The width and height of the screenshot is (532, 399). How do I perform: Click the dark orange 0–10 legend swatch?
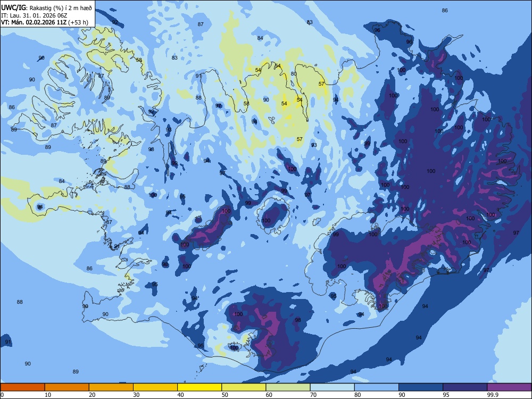22,387
